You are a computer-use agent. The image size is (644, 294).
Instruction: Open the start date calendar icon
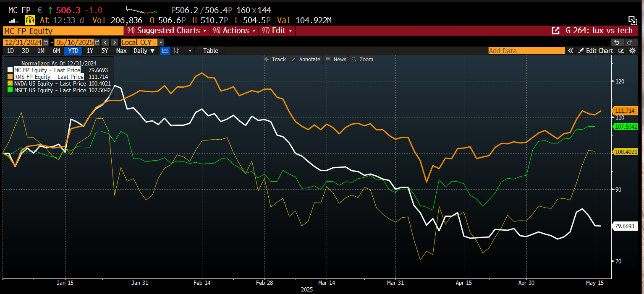46,42
